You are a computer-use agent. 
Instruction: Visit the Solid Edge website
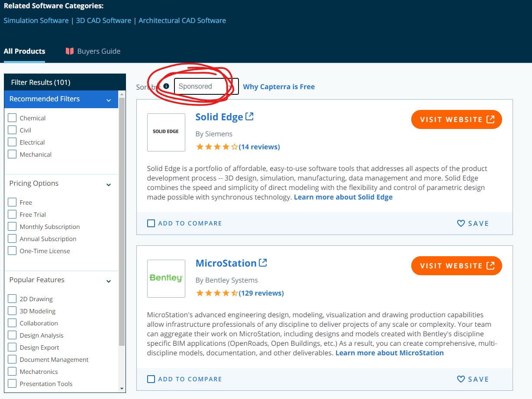click(x=457, y=119)
